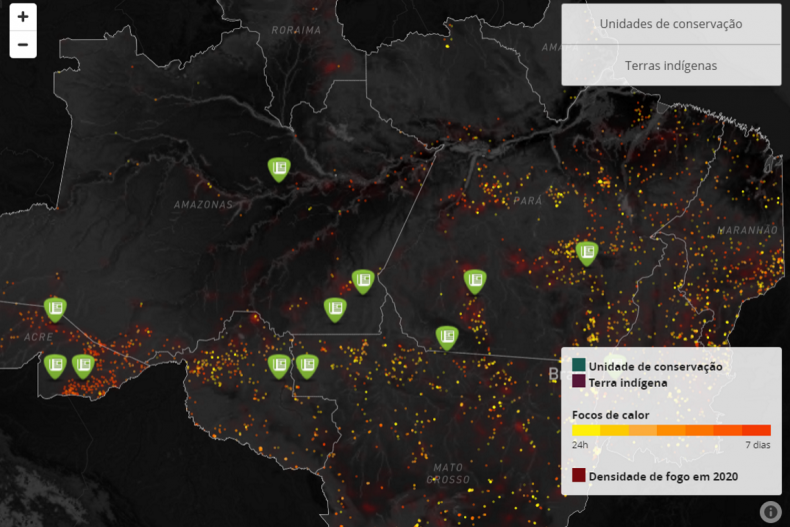Click left marker of the Rondônia pair
Image resolution: width=790 pixels, height=527 pixels.
279,365
